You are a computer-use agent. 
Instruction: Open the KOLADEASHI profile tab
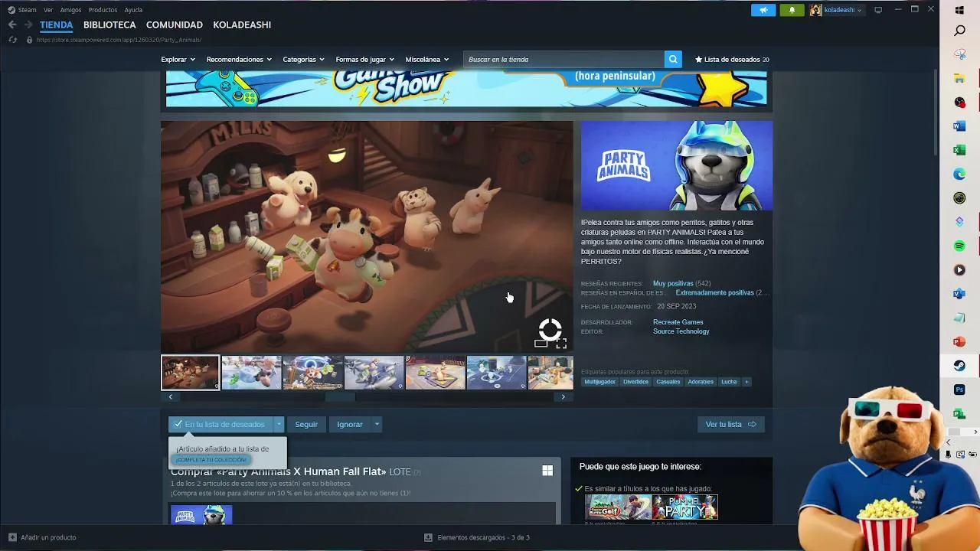click(242, 24)
